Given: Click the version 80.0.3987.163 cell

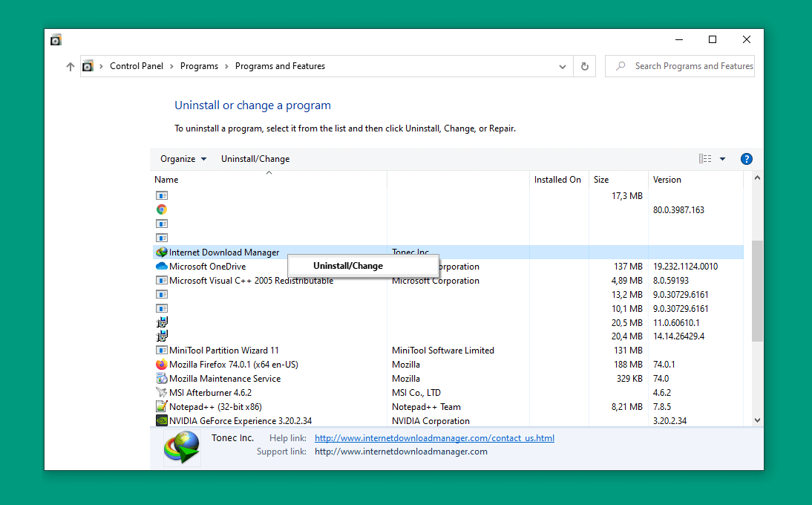Looking at the screenshot, I should [x=678, y=209].
